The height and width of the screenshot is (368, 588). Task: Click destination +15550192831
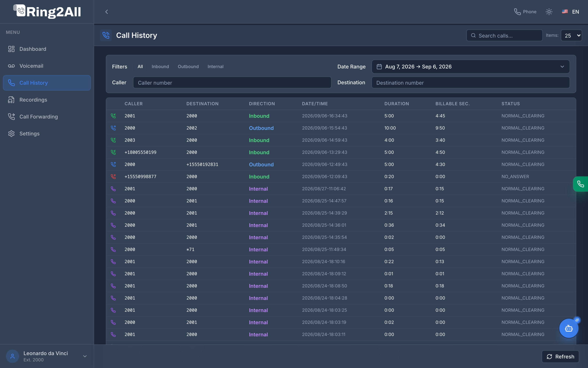(202, 164)
